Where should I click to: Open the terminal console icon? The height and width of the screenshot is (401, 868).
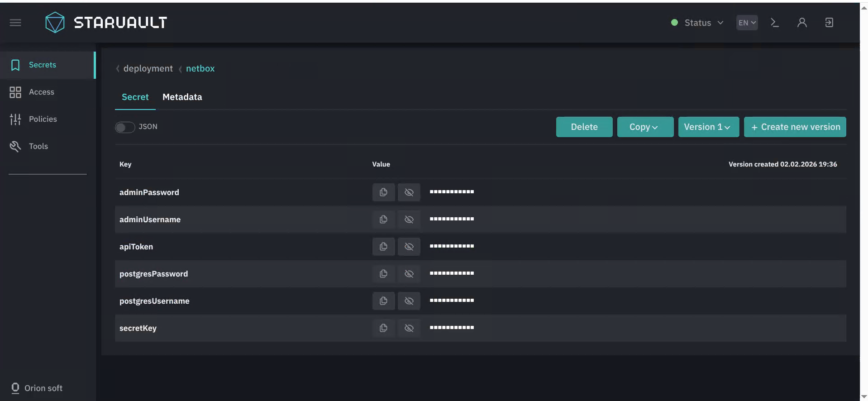(774, 23)
